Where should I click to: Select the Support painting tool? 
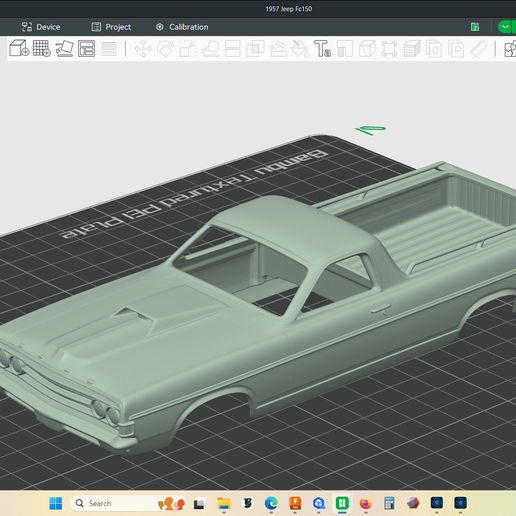coord(278,49)
